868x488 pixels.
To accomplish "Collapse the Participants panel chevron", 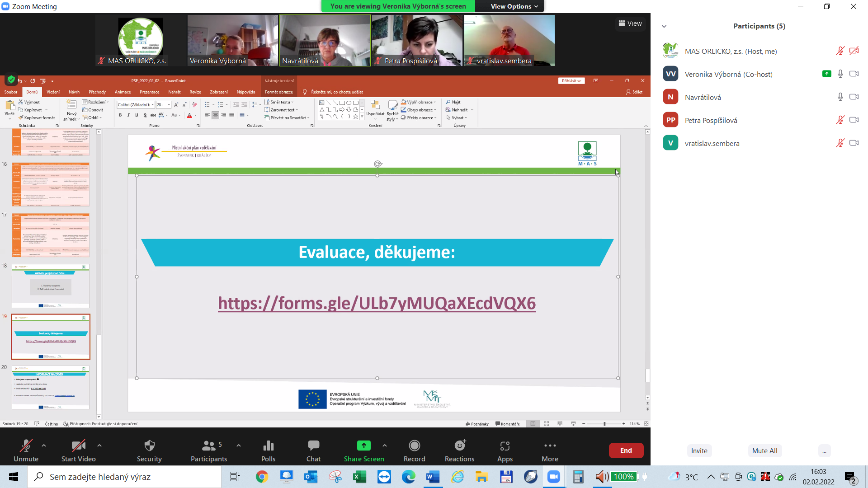I will tap(664, 26).
